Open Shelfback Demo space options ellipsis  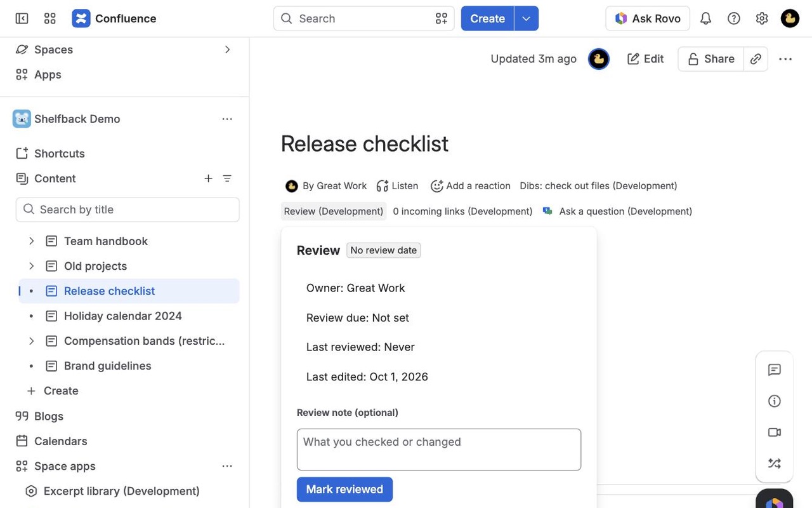pos(227,119)
